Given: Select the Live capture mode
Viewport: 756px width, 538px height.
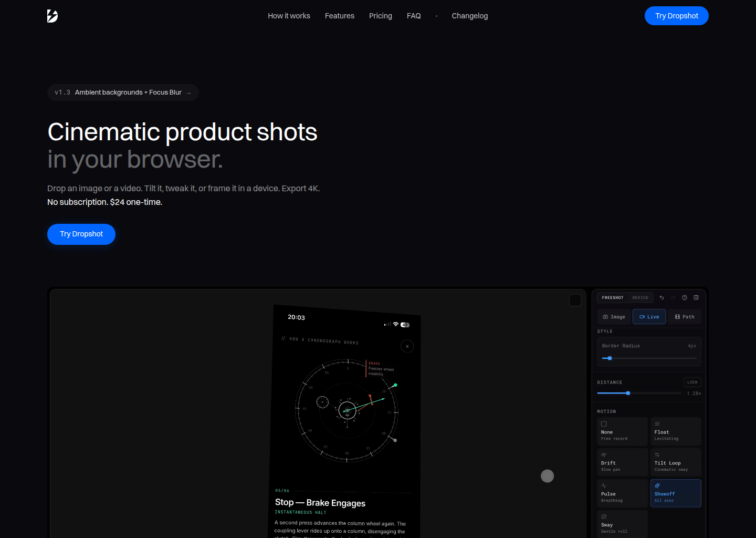Looking at the screenshot, I should [x=649, y=317].
